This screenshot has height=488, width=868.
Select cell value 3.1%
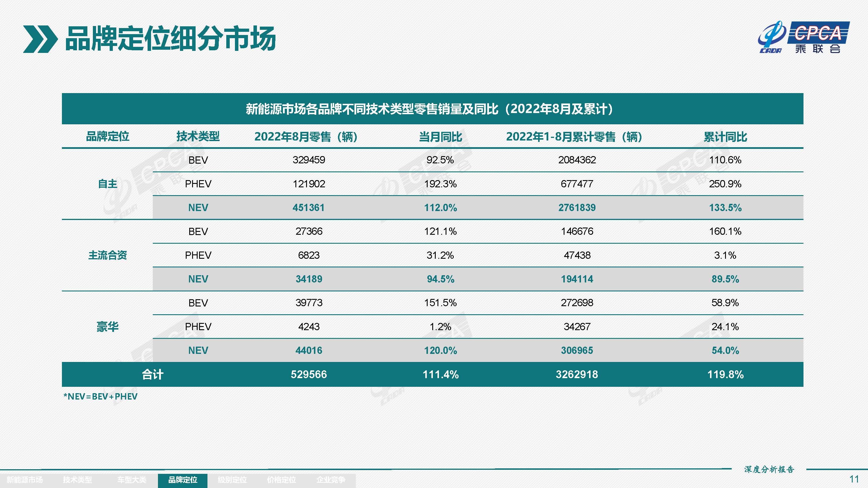[x=725, y=255]
